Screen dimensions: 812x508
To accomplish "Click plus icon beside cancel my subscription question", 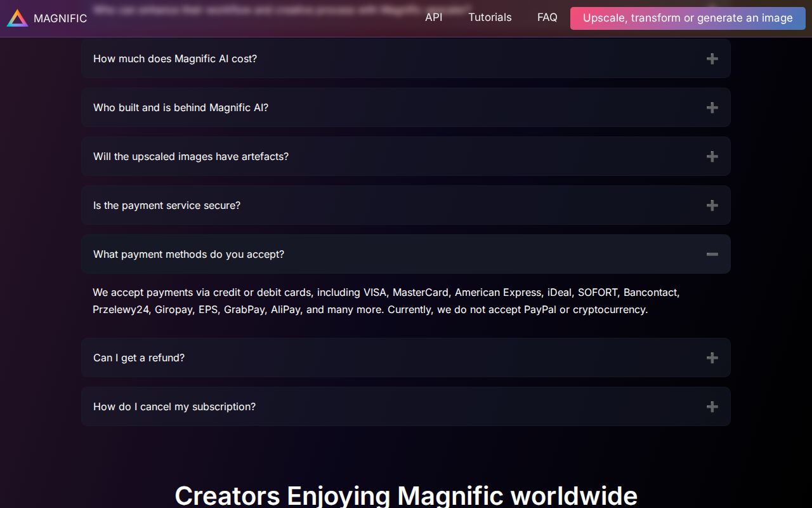I will [712, 406].
